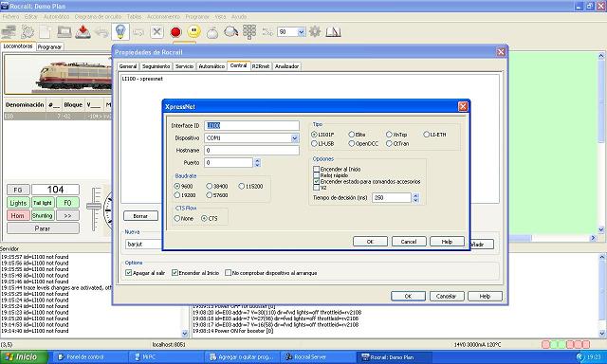
Task: Click Help in the XpressNet dialog
Action: (447, 242)
